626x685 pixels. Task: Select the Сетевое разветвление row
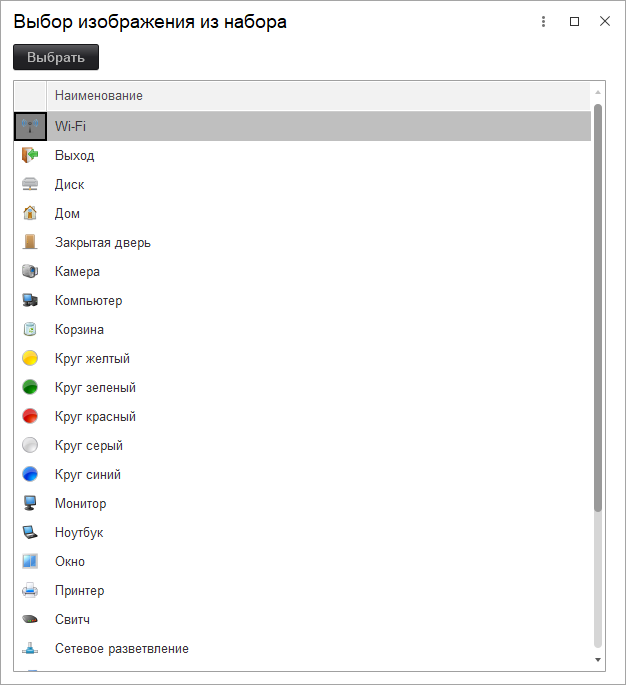pyautogui.click(x=121, y=648)
